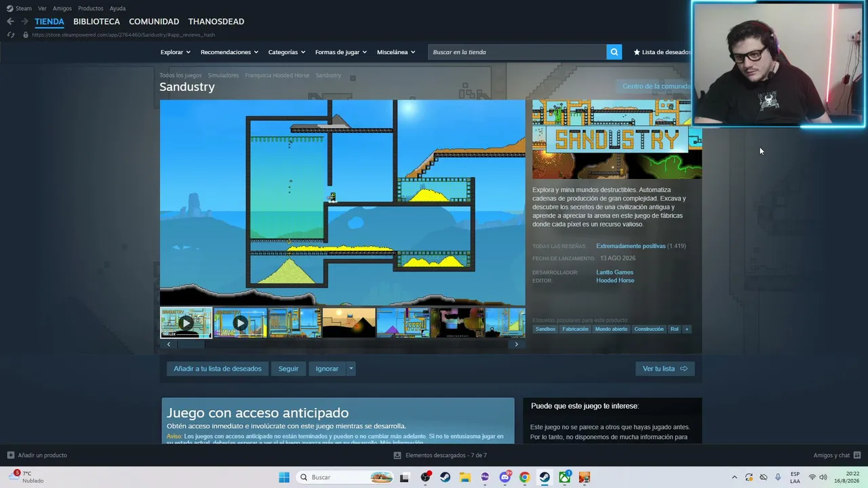Click the Franquicia Hooded Horse breadcrumb
The width and height of the screenshot is (868, 488).
(x=277, y=75)
